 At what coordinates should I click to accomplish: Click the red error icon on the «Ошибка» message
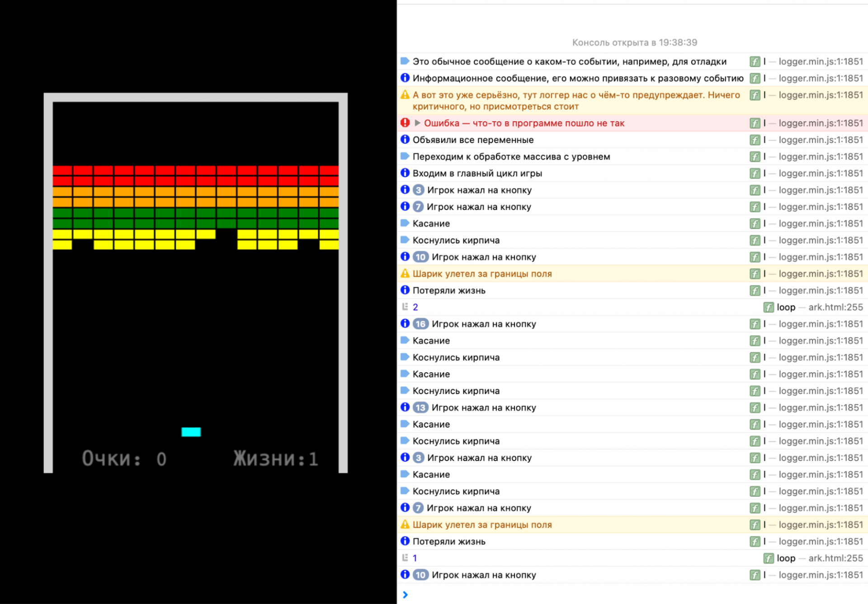pyautogui.click(x=405, y=123)
